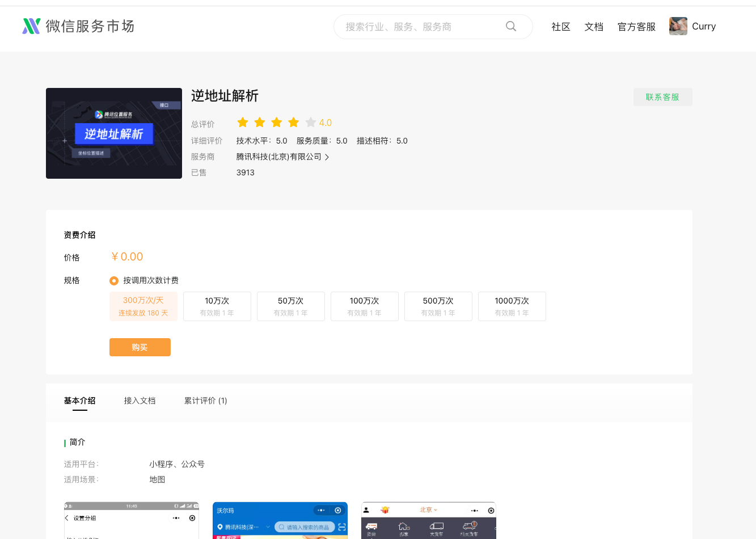Screen dimensions: 756x539
Task: Click the 4.0 overall rating score
Action: (x=326, y=123)
